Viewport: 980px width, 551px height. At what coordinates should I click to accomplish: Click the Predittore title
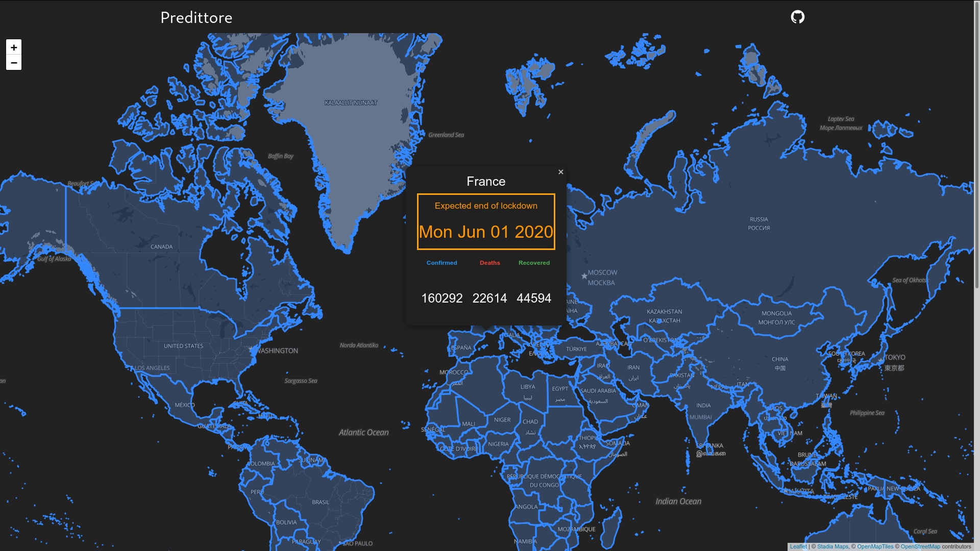(x=196, y=17)
